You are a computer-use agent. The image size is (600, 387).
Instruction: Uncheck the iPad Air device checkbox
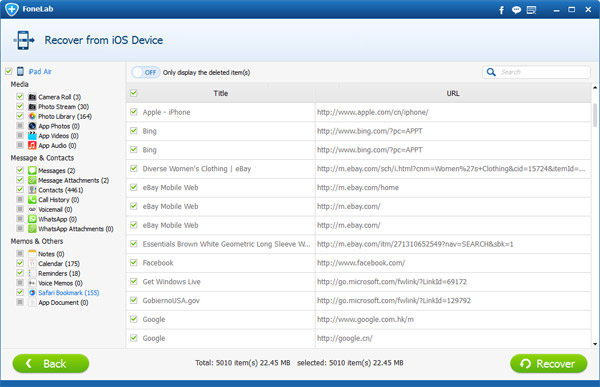[x=8, y=71]
